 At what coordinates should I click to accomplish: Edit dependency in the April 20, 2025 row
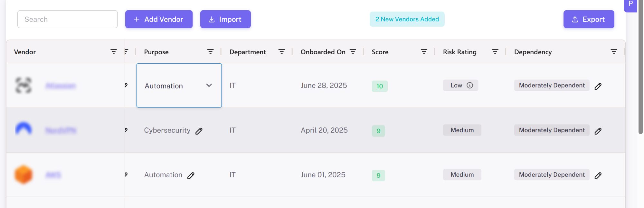(x=598, y=131)
